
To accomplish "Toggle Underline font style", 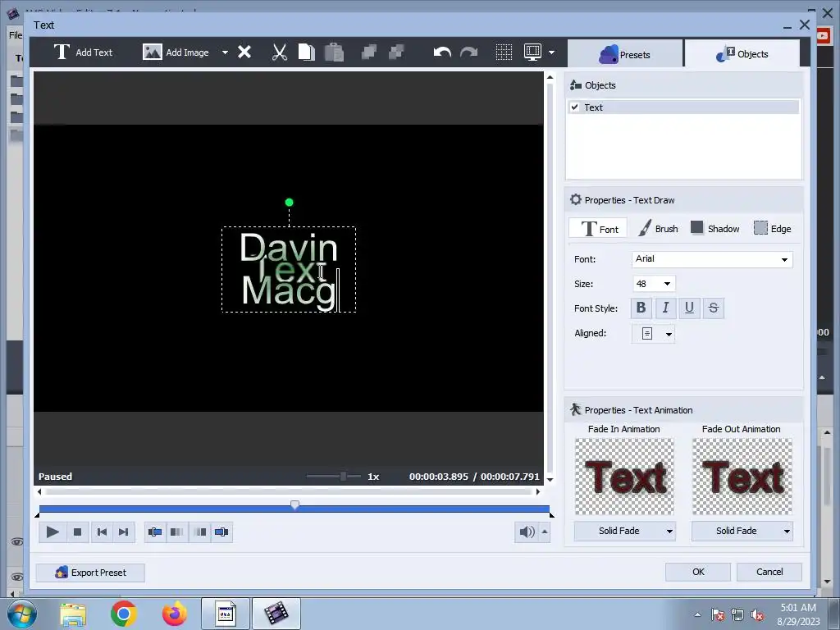I will point(689,308).
